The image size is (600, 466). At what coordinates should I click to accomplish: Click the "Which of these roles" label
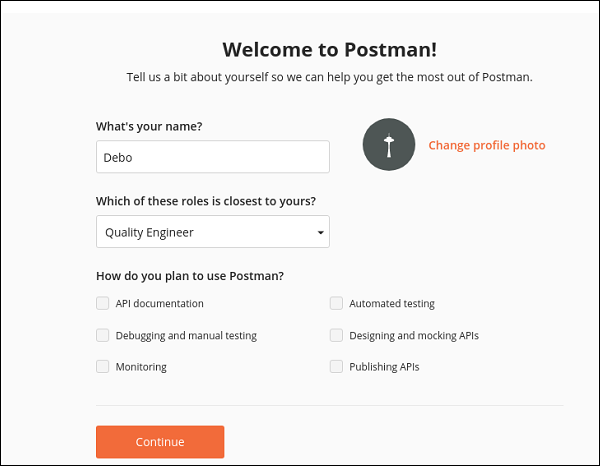(205, 201)
